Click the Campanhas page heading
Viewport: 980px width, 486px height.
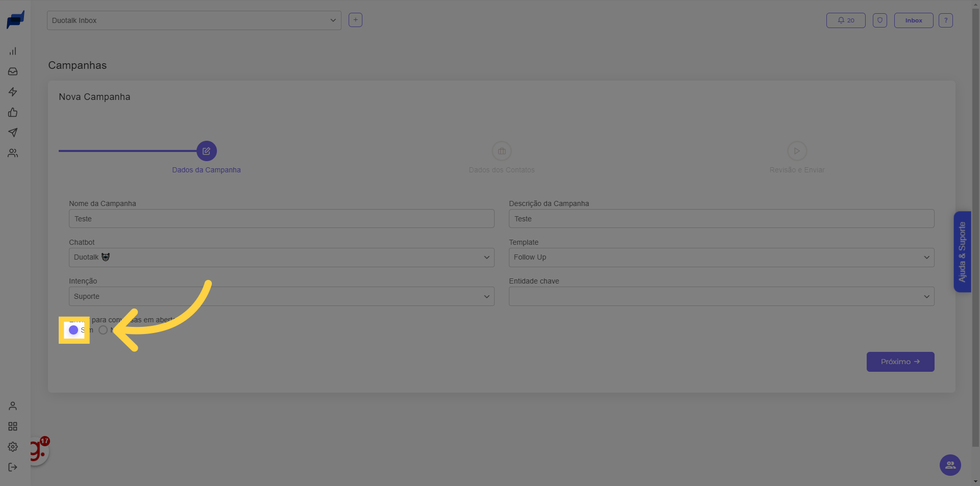(x=78, y=65)
